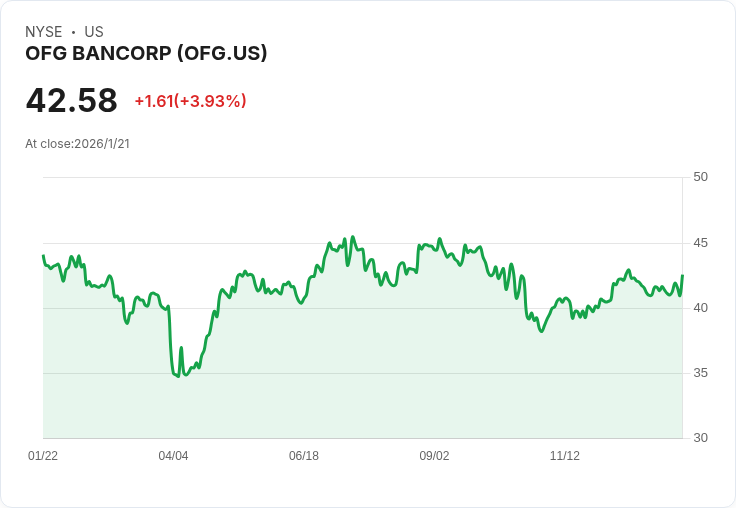The height and width of the screenshot is (508, 736).
Task: Click the At close:2026/1/21 timestamp
Action: [77, 144]
